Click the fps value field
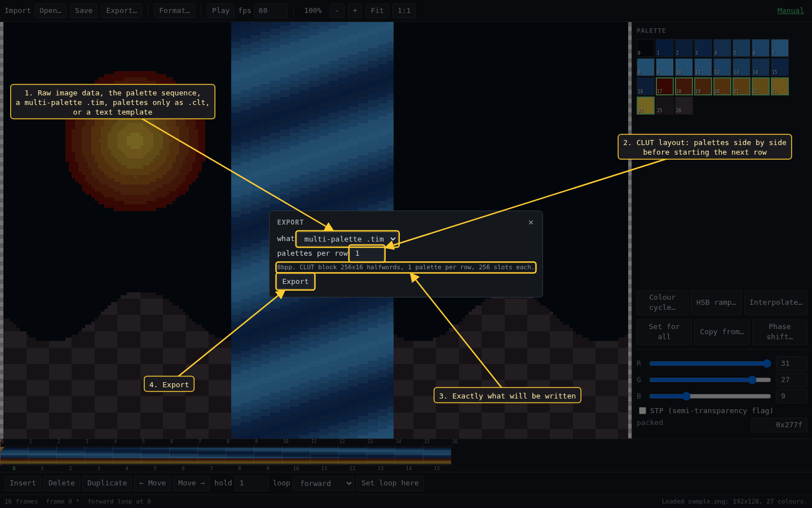812x508 pixels. pos(271,11)
